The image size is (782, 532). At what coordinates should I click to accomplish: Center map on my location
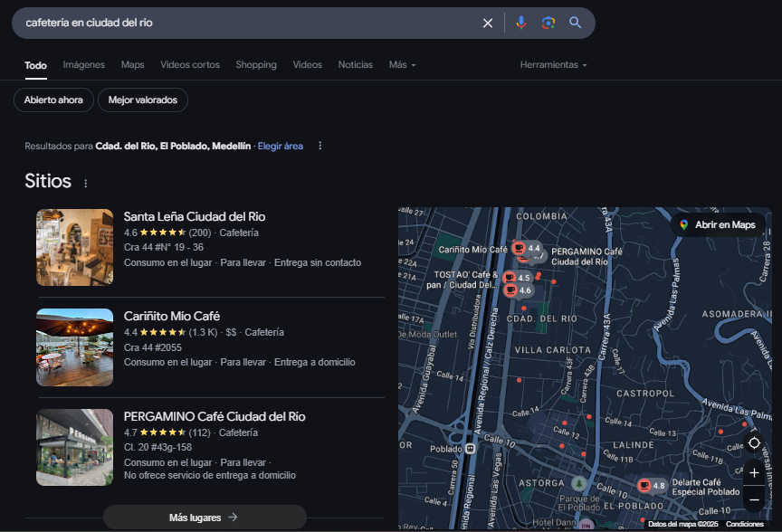pyautogui.click(x=754, y=443)
